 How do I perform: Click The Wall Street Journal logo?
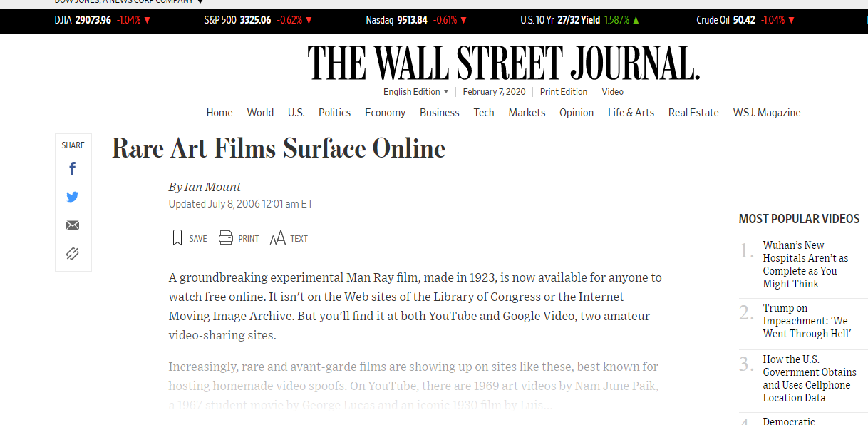point(503,63)
